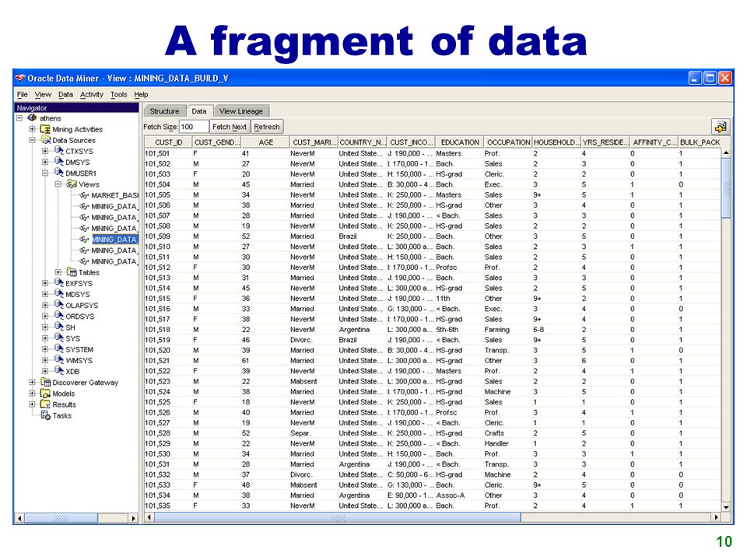
Task: Expand the Discoverer Gateway node
Action: point(32,383)
